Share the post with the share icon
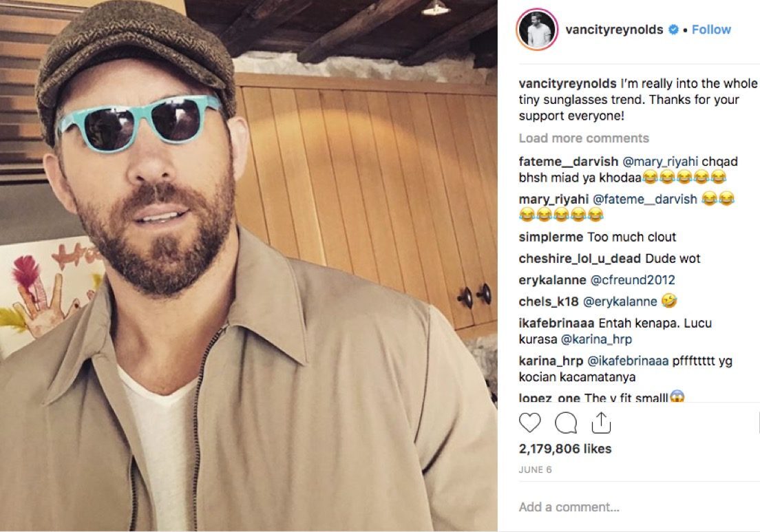This screenshot has height=532, width=760. coord(601,423)
